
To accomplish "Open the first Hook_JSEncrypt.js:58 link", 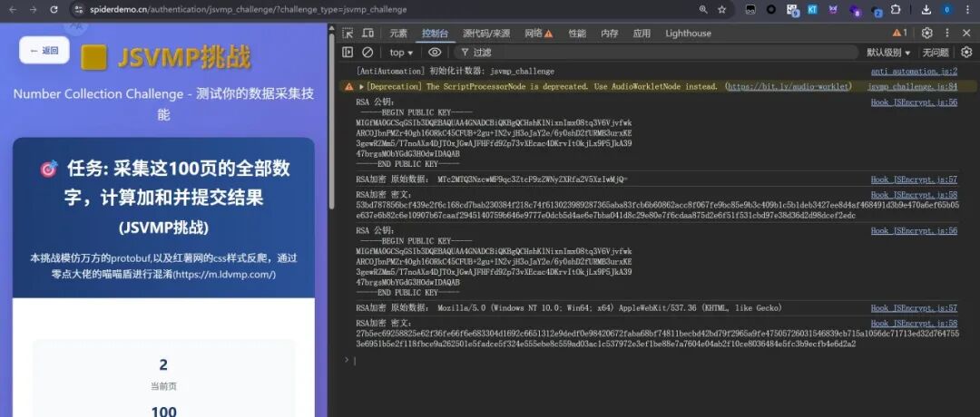I will 914,196.
